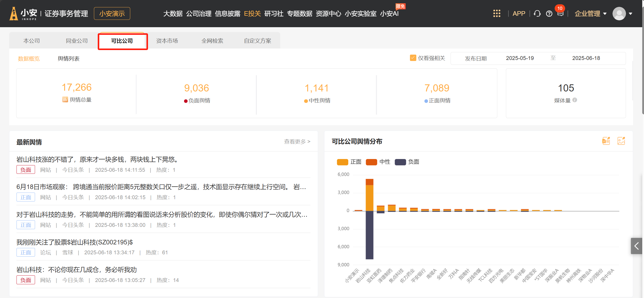Click the start date field 2025-05-19

coord(520,58)
